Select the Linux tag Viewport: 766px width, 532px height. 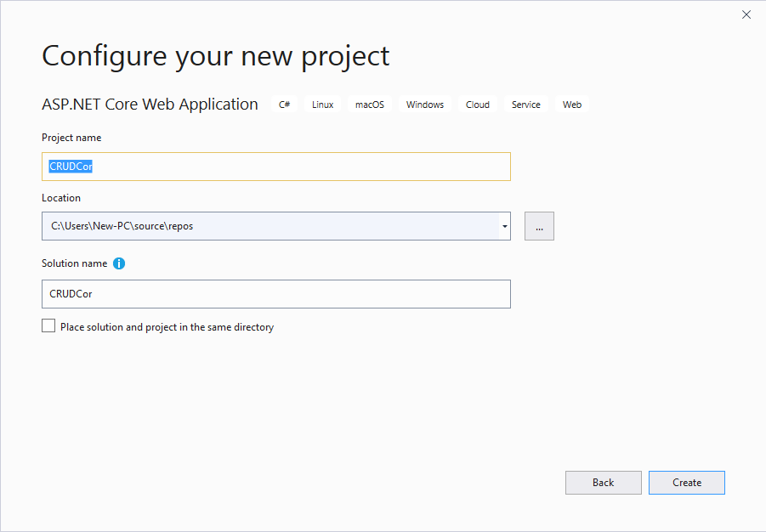pos(323,105)
